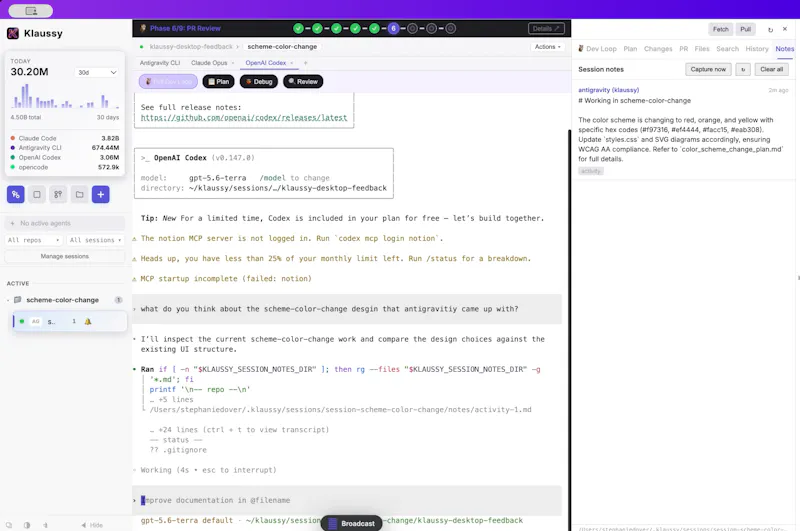Image resolution: width=800 pixels, height=531 pixels.
Task: Click the phase 7 pending circle
Action: point(412,29)
